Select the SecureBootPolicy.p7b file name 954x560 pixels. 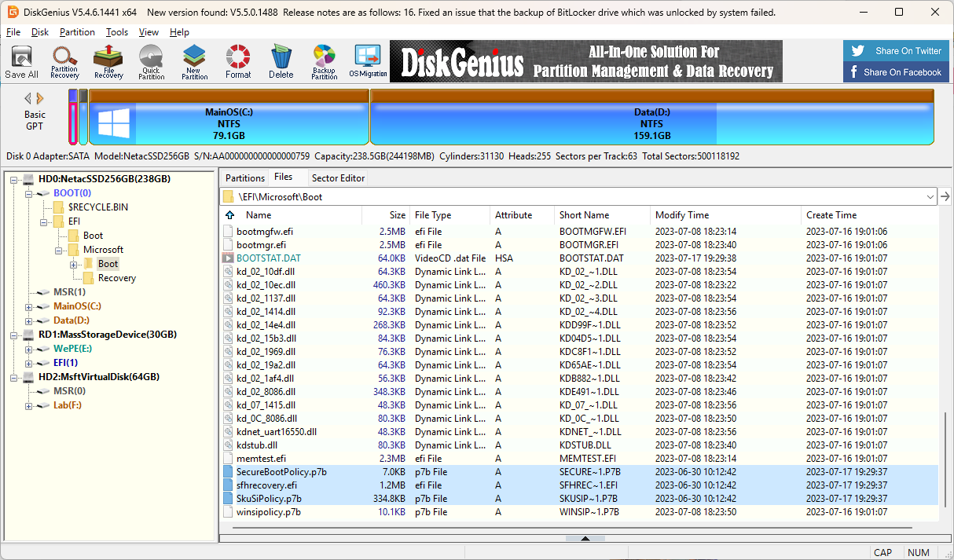click(281, 472)
